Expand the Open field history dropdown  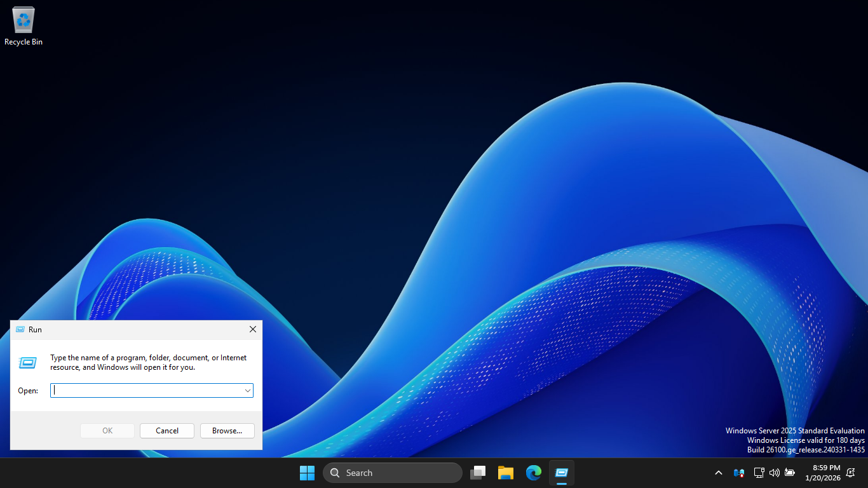247,391
